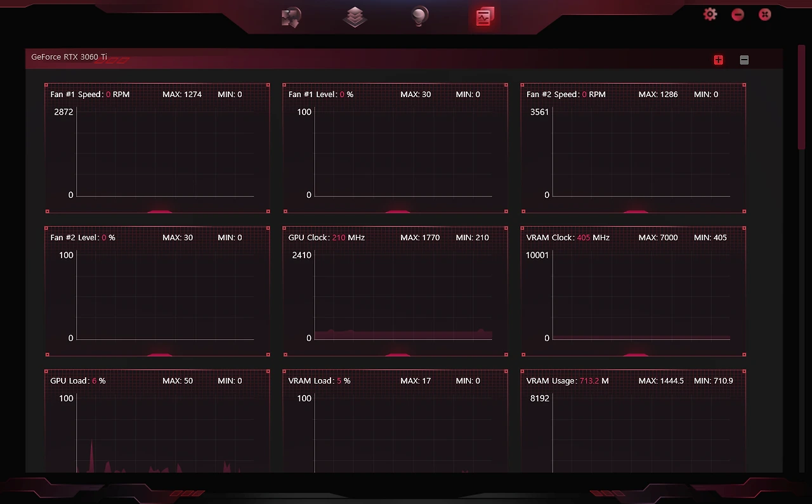Click the VRAM Usage label
The image size is (812, 504).
pyautogui.click(x=552, y=381)
